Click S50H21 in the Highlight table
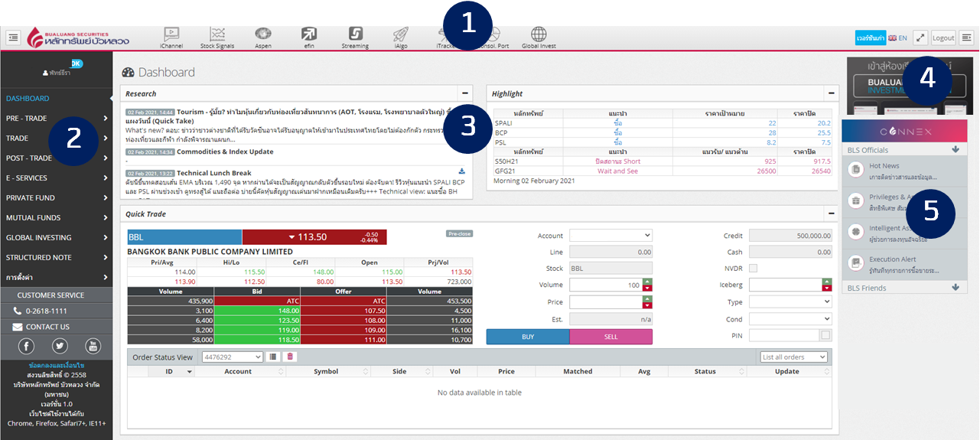 pos(506,161)
